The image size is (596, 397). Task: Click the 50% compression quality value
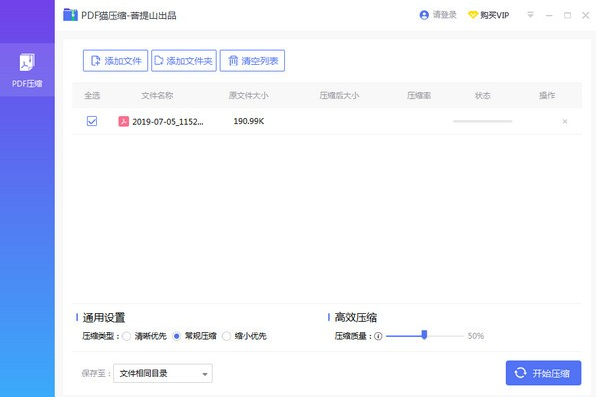[x=476, y=336]
